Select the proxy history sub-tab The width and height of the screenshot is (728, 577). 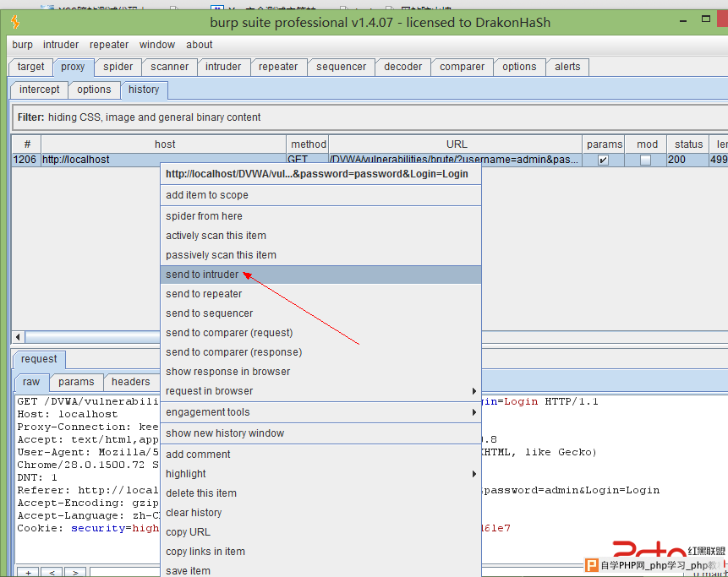click(x=144, y=90)
